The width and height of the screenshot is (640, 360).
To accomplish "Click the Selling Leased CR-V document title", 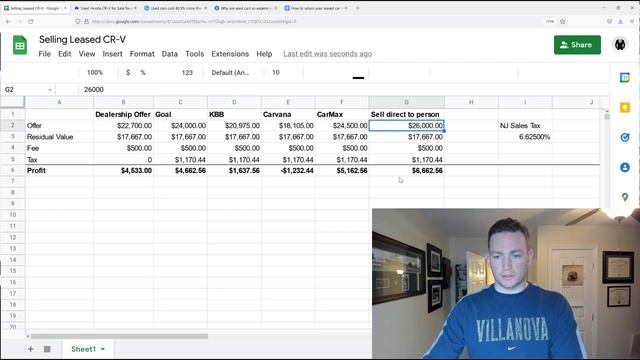I will [x=82, y=40].
